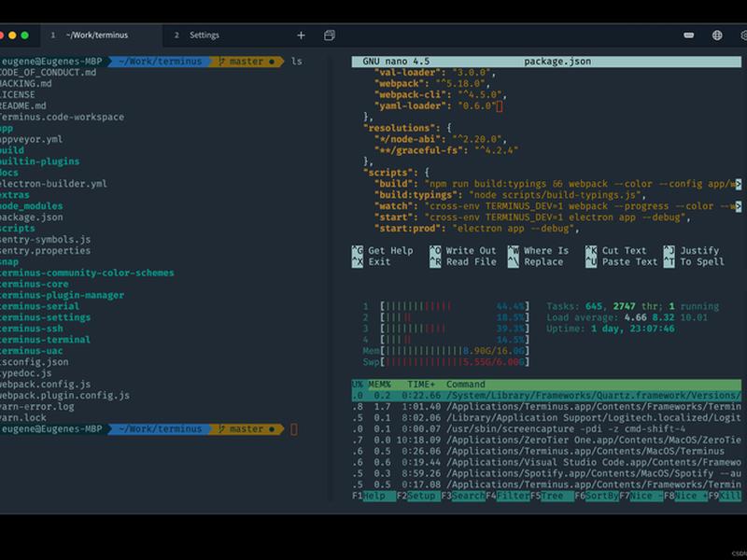Click F8 Nice + in htop footer
Screen dimensions: 747x560
click(x=685, y=496)
